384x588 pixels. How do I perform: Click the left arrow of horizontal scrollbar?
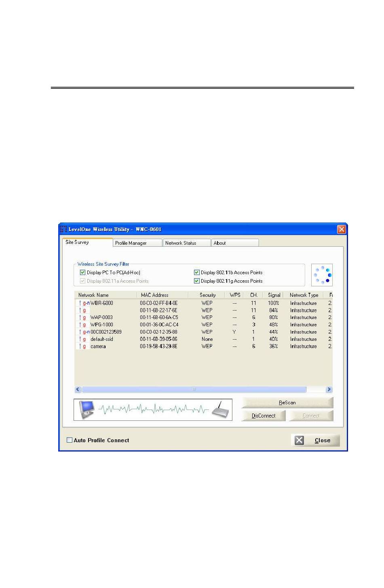pyautogui.click(x=78, y=390)
